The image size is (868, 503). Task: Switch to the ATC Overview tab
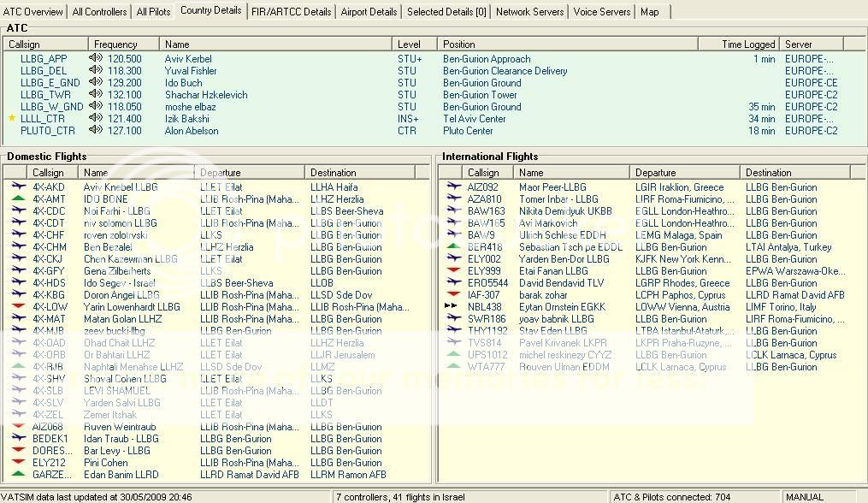[33, 12]
